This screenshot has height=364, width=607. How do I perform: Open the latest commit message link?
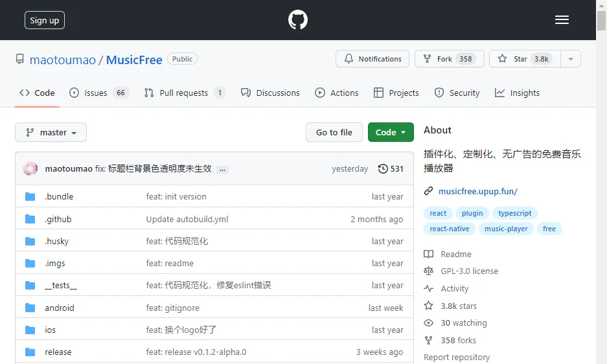click(154, 169)
